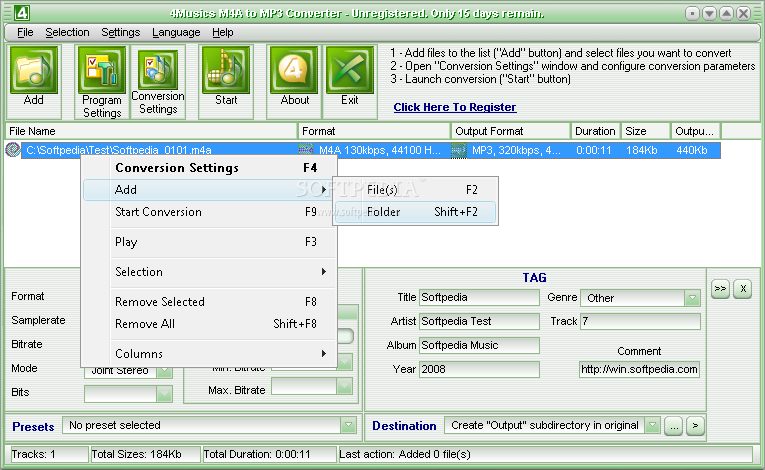Choose Remove Selected in context menu
This screenshot has height=470, width=765.
tap(210, 302)
